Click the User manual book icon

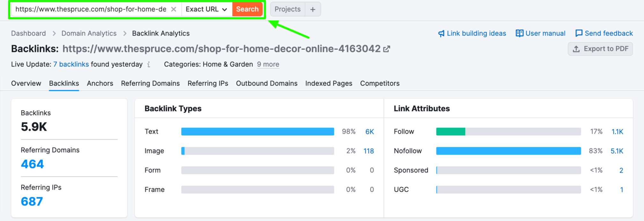519,33
